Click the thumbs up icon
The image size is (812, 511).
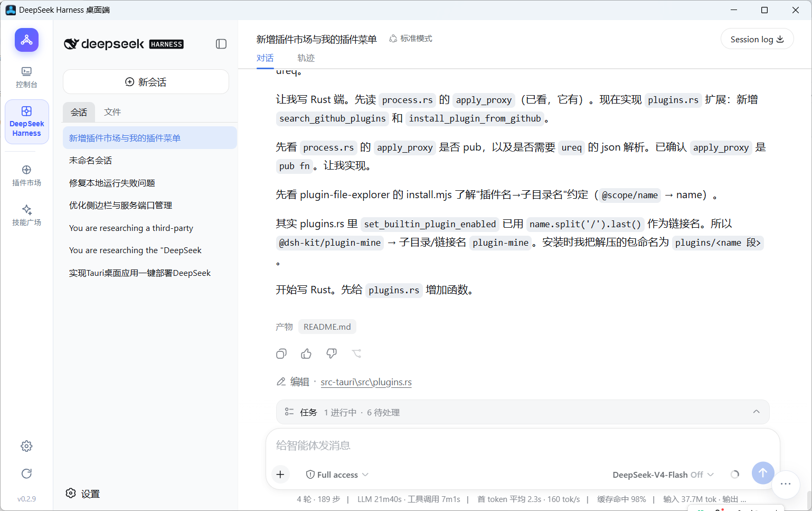coord(306,354)
